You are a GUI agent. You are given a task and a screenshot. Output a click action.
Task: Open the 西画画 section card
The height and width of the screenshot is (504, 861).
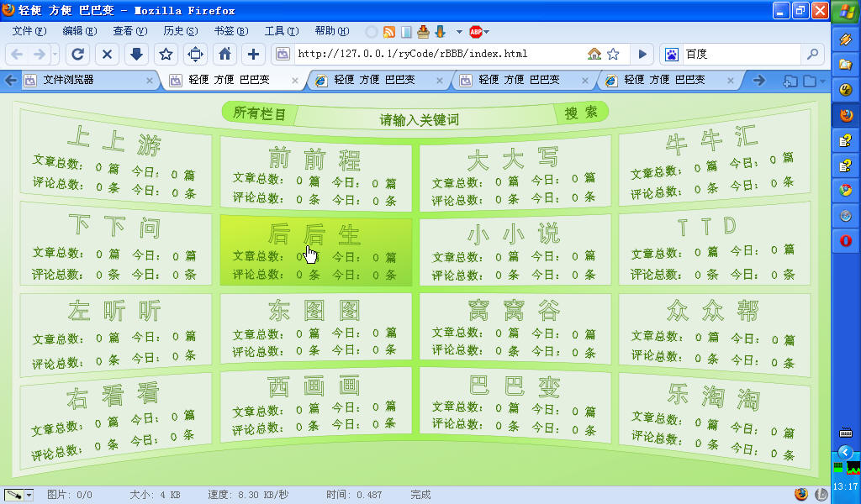click(316, 404)
